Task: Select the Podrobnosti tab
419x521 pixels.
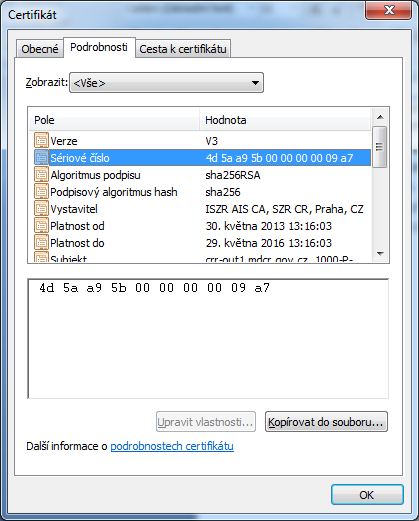Action: 99,47
